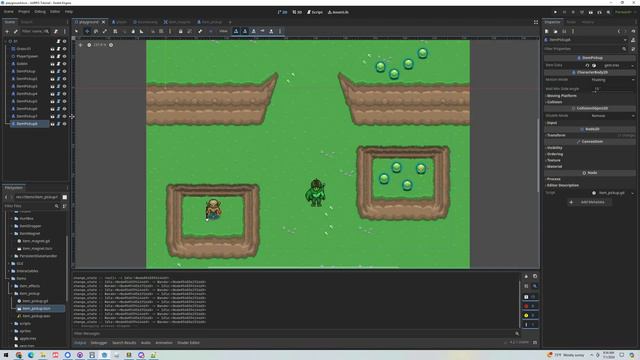The image size is (640, 360).
Task: Reset zoom via the zoom percentage button
Action: pyautogui.click(x=99, y=45)
